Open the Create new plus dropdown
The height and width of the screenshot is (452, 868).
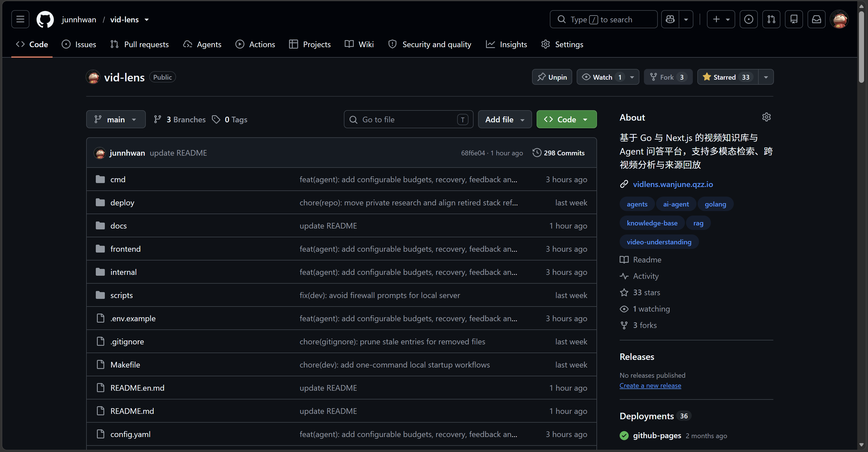pos(721,19)
